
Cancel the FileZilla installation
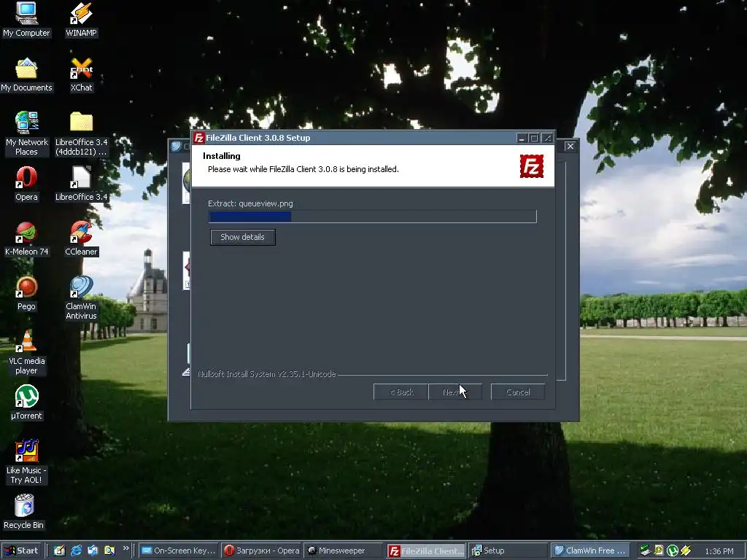(518, 392)
